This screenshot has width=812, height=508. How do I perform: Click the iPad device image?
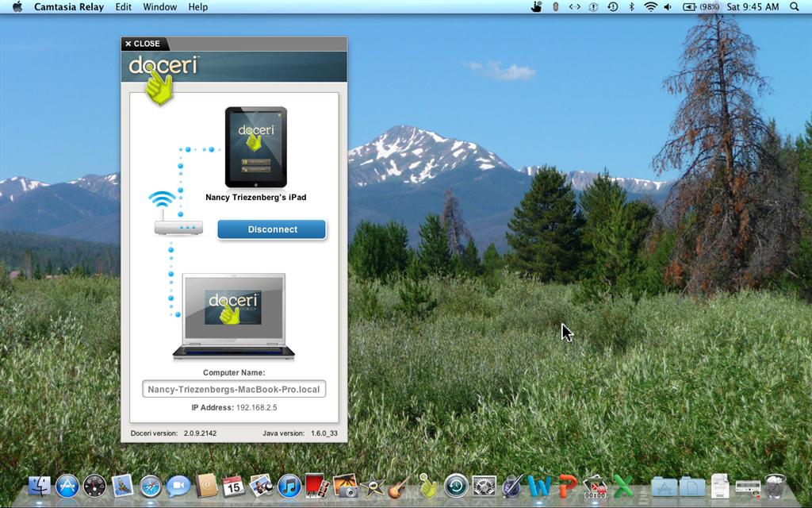(256, 147)
